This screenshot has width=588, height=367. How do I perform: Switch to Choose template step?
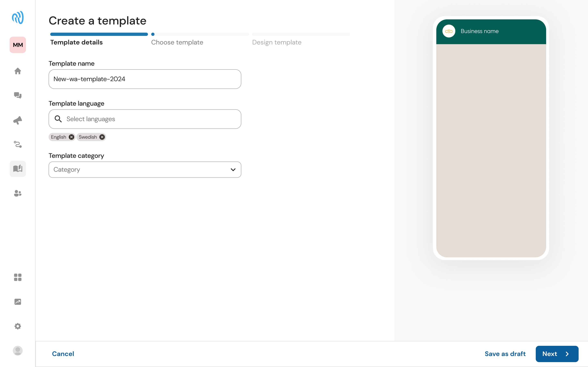click(x=177, y=42)
